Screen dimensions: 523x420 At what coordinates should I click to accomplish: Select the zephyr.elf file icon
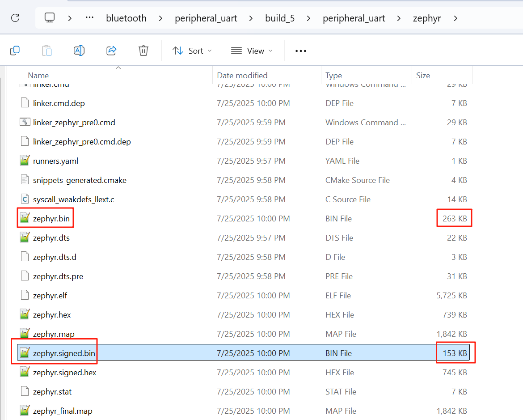(25, 296)
